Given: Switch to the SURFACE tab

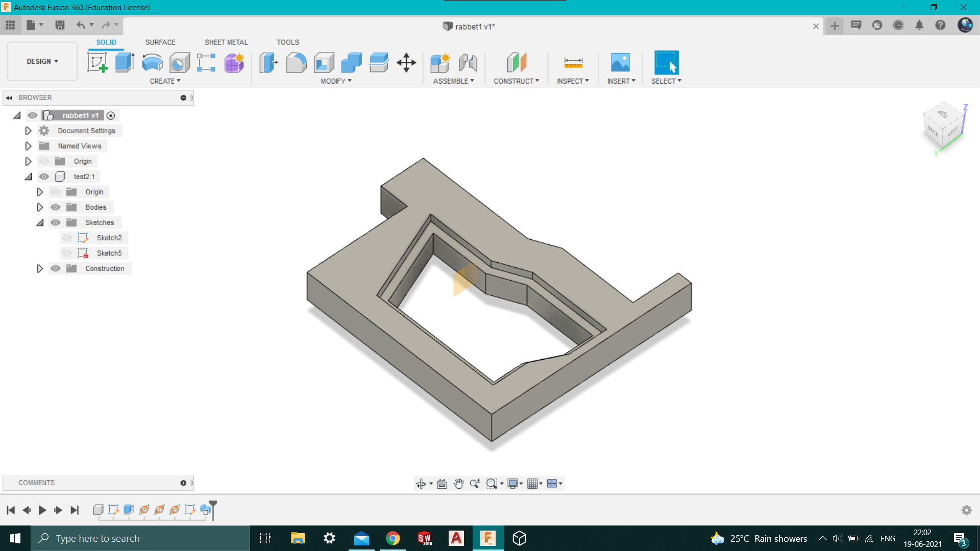Looking at the screenshot, I should 160,42.
